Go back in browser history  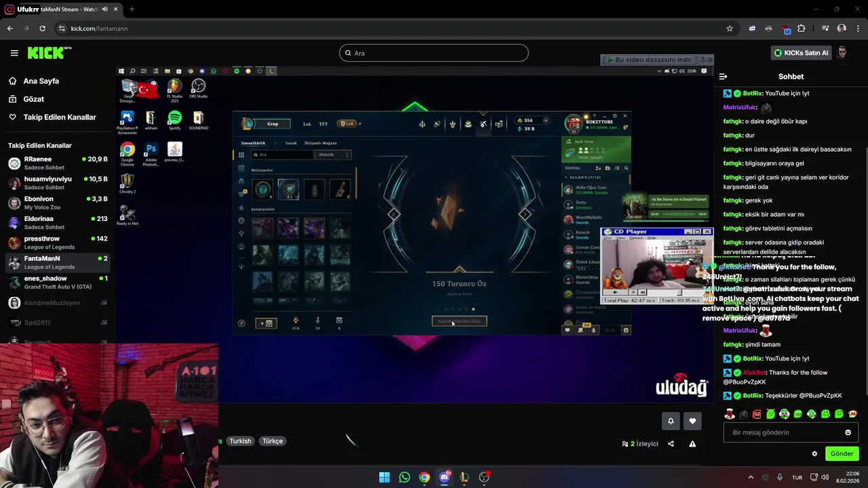(x=9, y=28)
